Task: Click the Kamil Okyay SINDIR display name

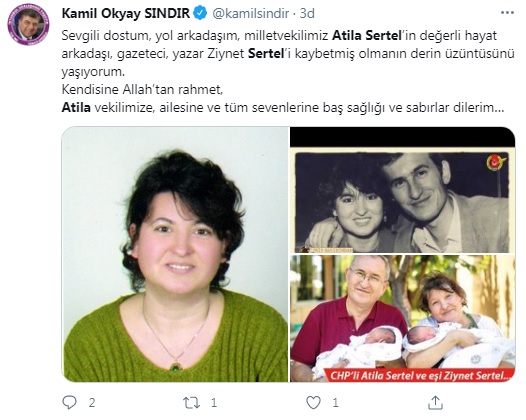Action: point(126,13)
